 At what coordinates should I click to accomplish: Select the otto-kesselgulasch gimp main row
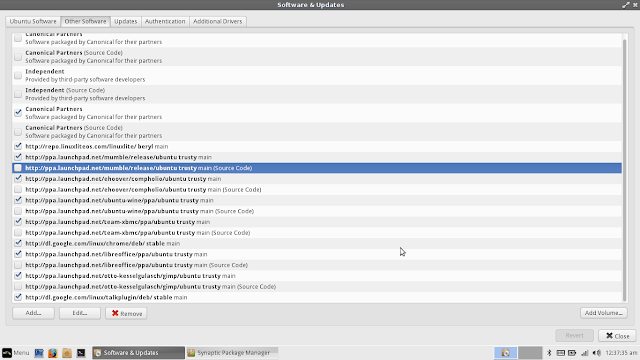(317, 276)
